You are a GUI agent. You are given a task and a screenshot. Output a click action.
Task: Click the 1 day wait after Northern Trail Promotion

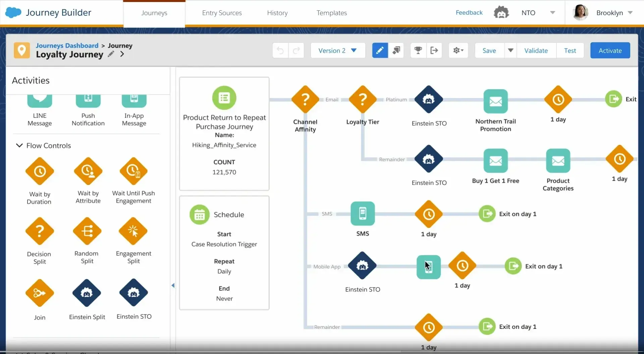[558, 100]
